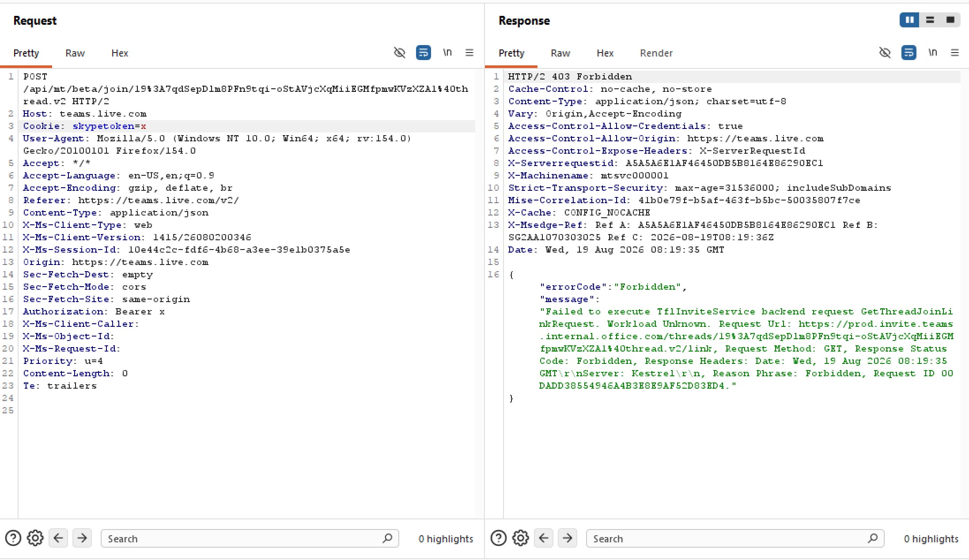Open the Response panel hamburger menu
969x560 pixels.
pyautogui.click(x=954, y=53)
